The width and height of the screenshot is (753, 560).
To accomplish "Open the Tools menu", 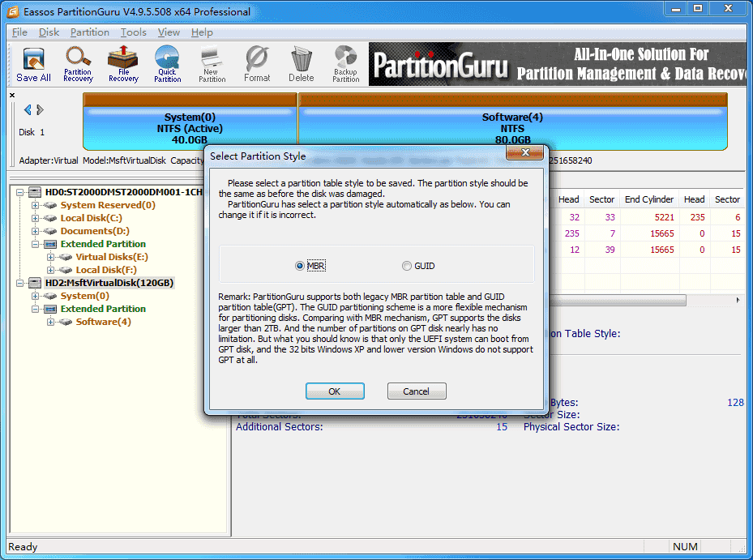I will tap(134, 32).
